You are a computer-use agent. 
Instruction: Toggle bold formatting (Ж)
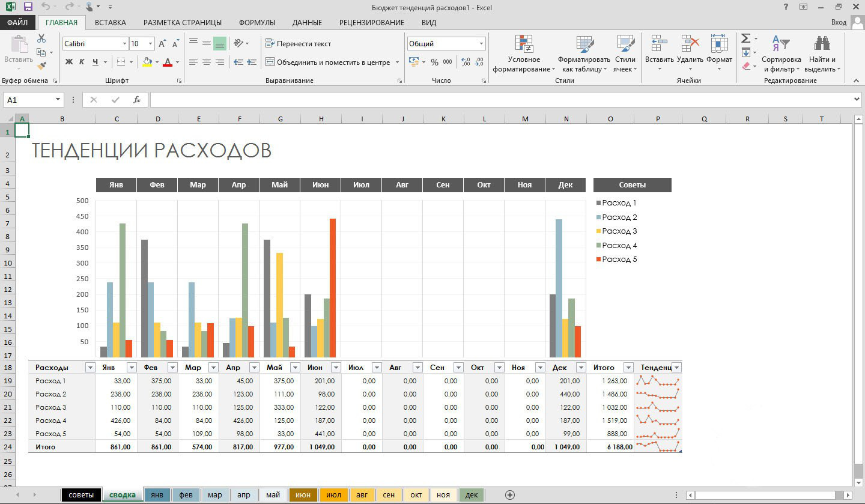coord(68,62)
